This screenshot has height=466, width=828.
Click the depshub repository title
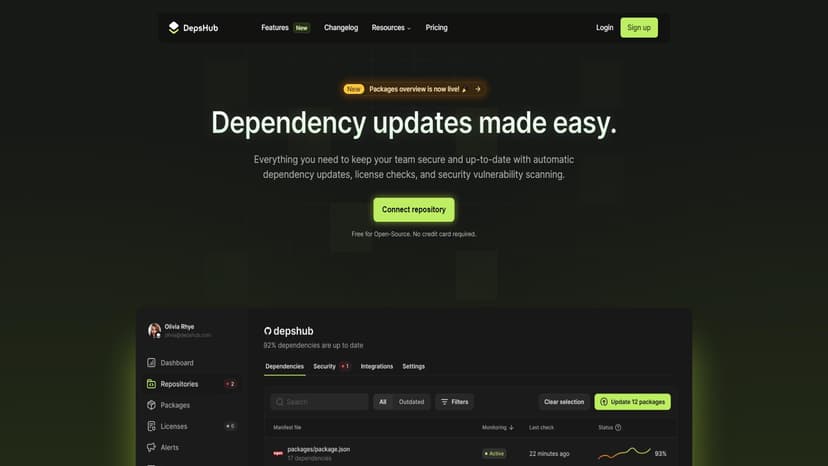point(293,331)
